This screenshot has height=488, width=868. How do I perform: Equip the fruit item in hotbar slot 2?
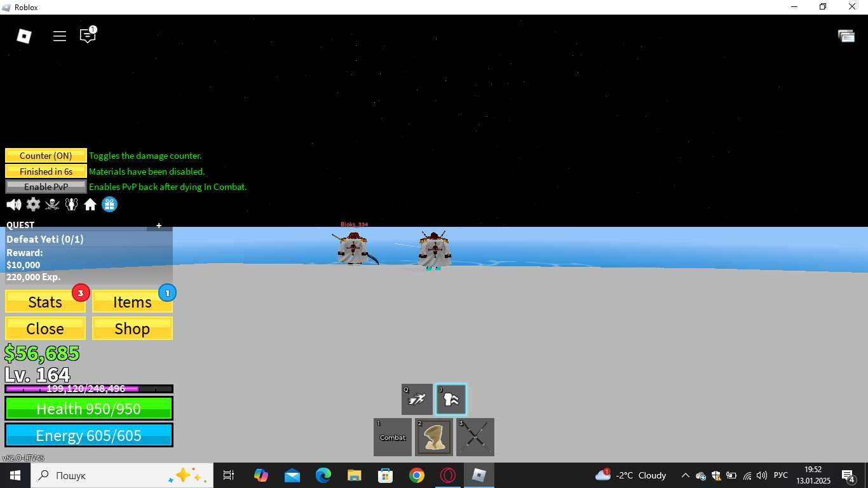click(434, 437)
